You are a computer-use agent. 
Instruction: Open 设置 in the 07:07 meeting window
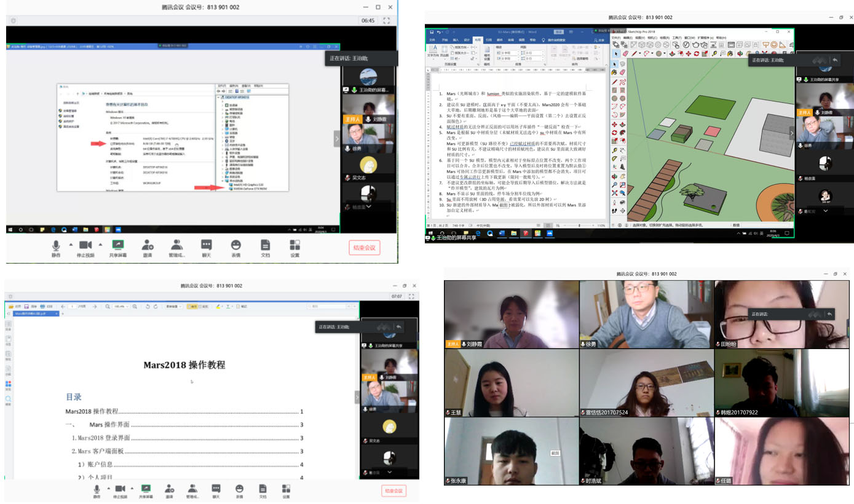[286, 490]
